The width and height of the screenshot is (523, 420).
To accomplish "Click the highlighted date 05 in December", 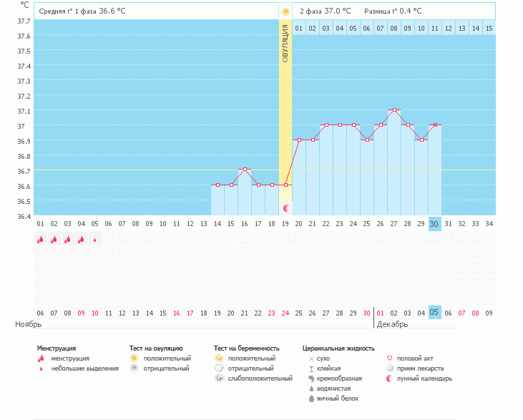I will pyautogui.click(x=434, y=313).
